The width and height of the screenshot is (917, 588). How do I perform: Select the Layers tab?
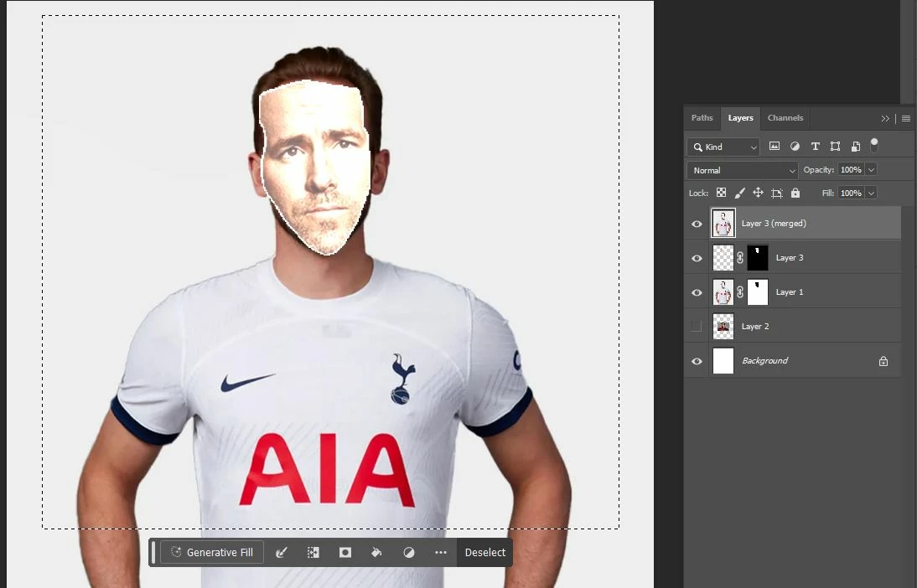(x=740, y=118)
